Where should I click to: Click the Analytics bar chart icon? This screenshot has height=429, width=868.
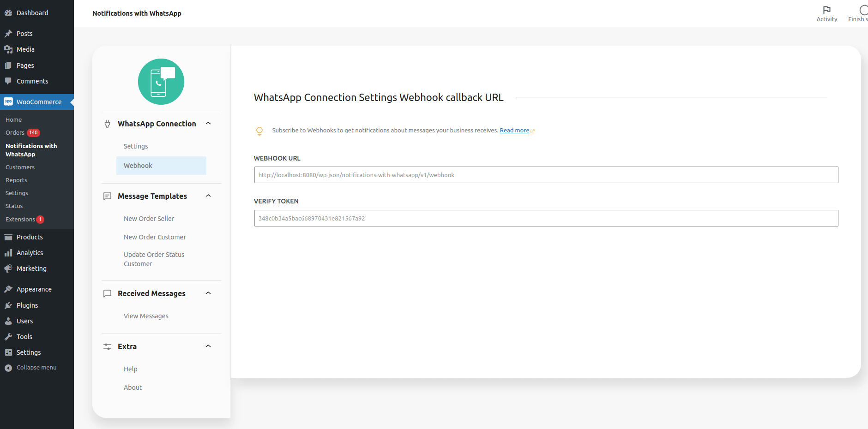coord(8,252)
